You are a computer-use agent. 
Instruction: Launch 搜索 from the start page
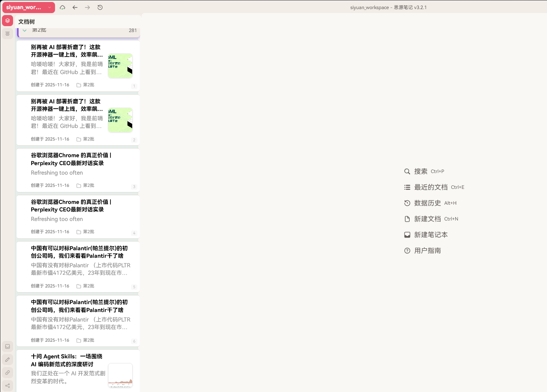click(x=424, y=171)
